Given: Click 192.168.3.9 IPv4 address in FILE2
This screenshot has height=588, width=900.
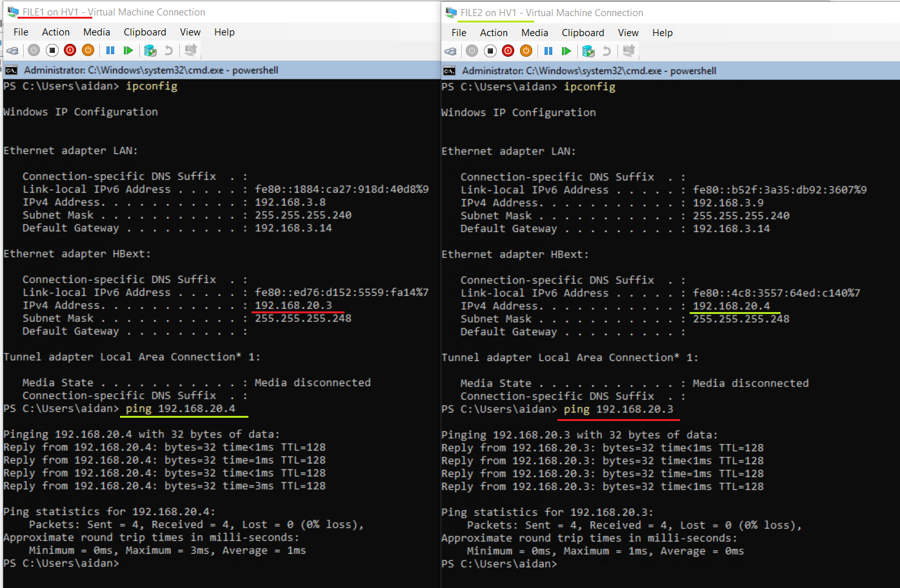Looking at the screenshot, I should click(x=728, y=202).
